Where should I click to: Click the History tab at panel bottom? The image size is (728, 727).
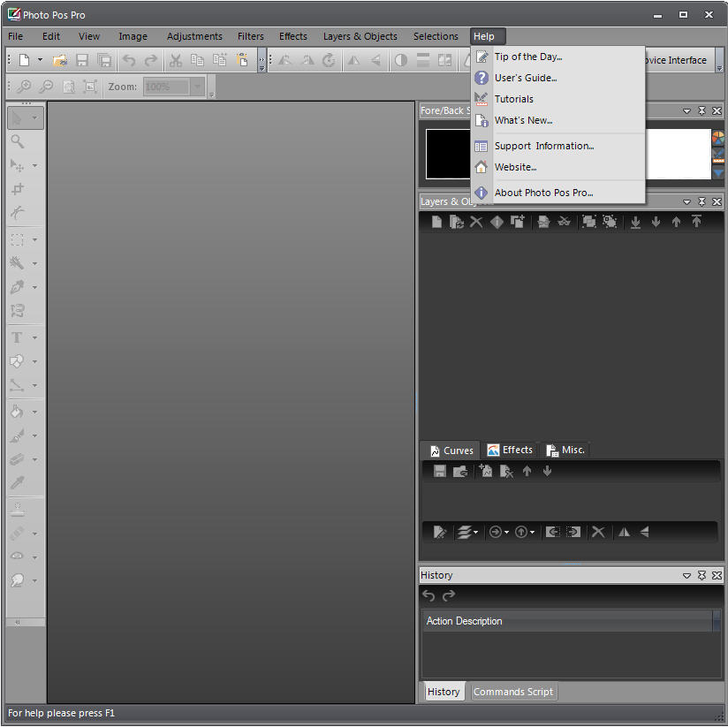click(x=443, y=692)
